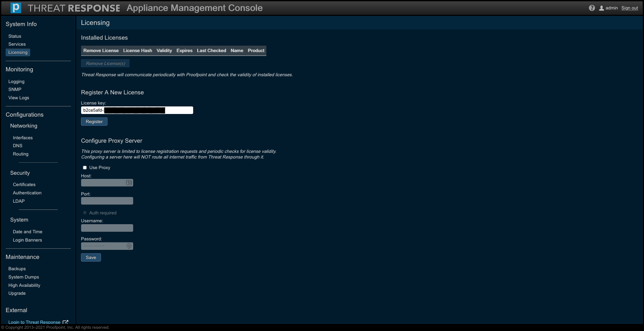Image resolution: width=644 pixels, height=331 pixels.
Task: Click the admin user icon
Action: click(x=601, y=8)
